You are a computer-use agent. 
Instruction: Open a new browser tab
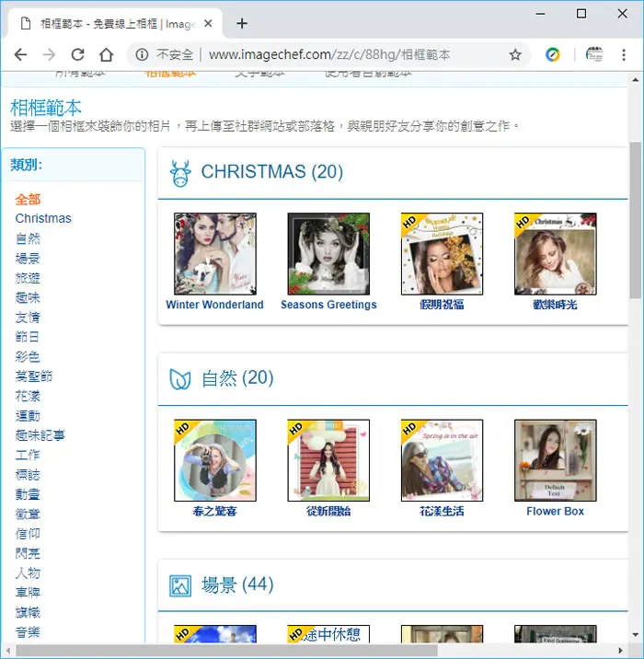[x=242, y=24]
